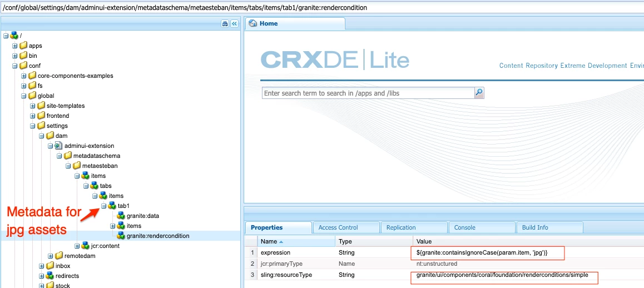The image size is (644, 288).
Task: Select the Home tab
Action: tap(295, 23)
